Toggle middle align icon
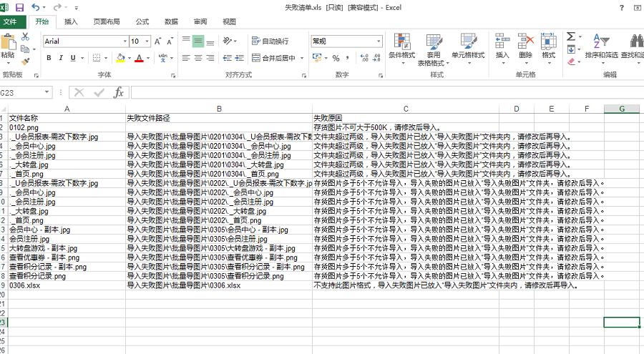Image resolution: width=644 pixels, height=354 pixels. tap(198, 41)
